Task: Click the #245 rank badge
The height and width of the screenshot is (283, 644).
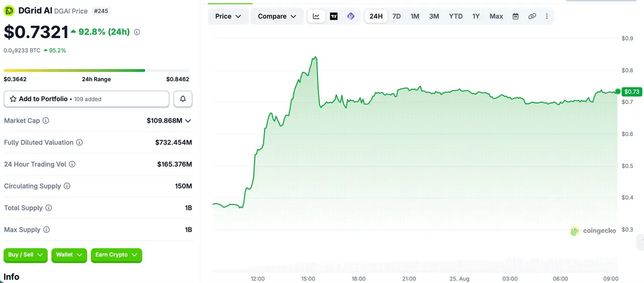Action: click(101, 11)
